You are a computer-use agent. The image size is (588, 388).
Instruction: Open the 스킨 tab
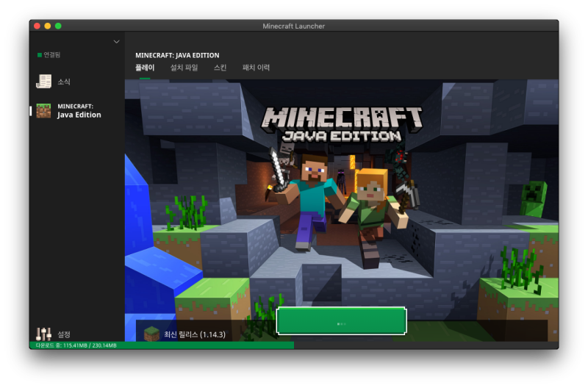tap(220, 68)
